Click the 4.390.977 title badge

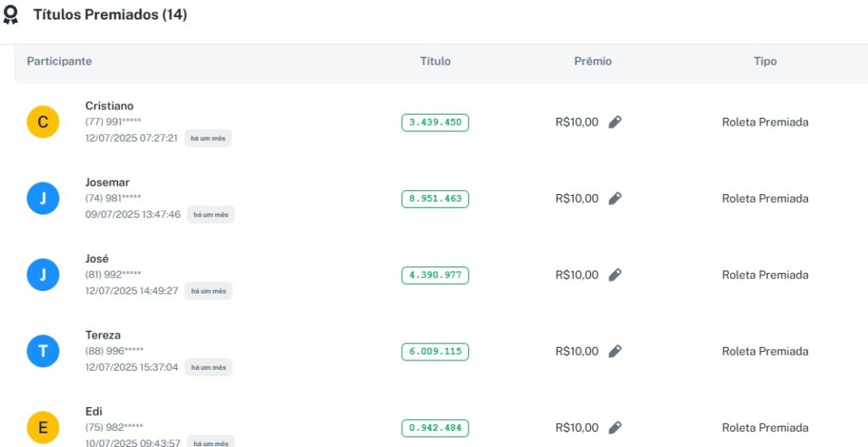click(x=435, y=275)
